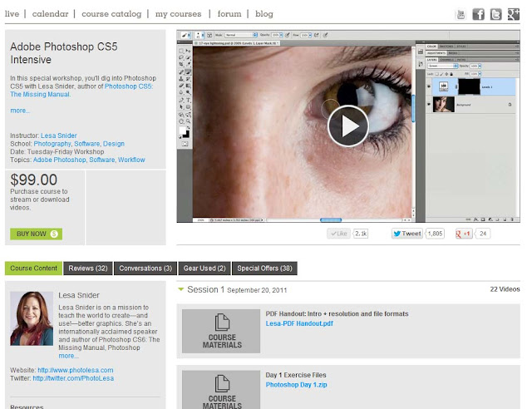Switch to the Gear Used (2) tab

[x=204, y=269]
